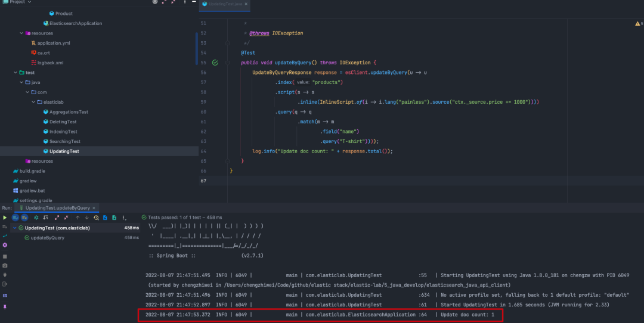Image resolution: width=644 pixels, height=323 pixels.
Task: Click the Project panel vertical scrollbar
Action: point(197,48)
